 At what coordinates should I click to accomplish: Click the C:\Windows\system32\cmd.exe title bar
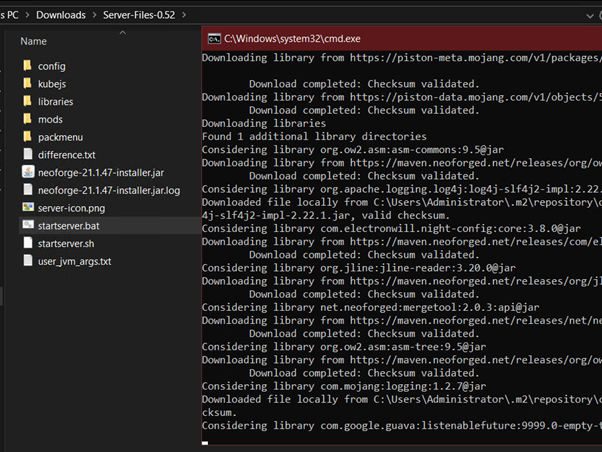point(402,39)
